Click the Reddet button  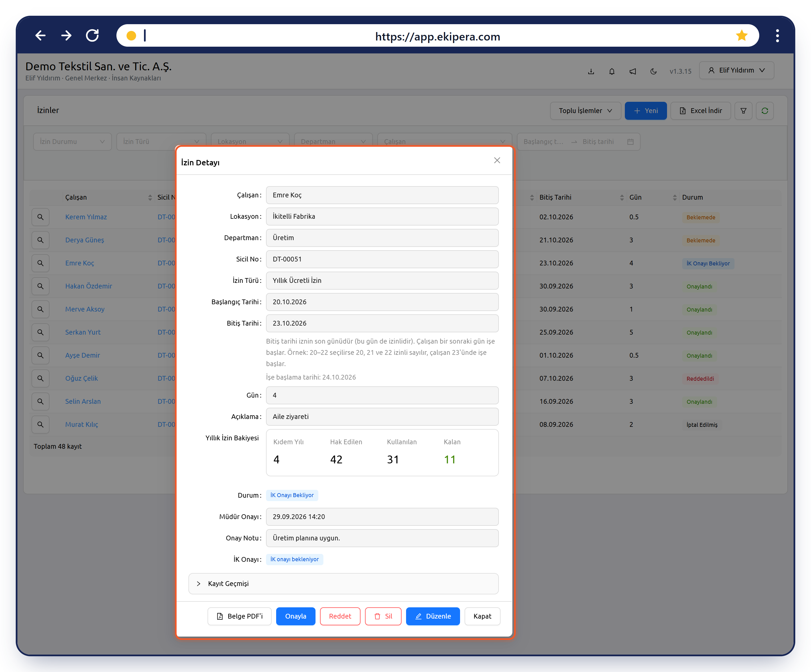coord(340,616)
